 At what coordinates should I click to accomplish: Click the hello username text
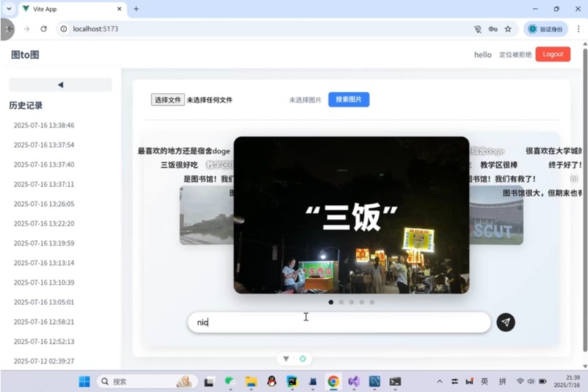[x=483, y=55]
